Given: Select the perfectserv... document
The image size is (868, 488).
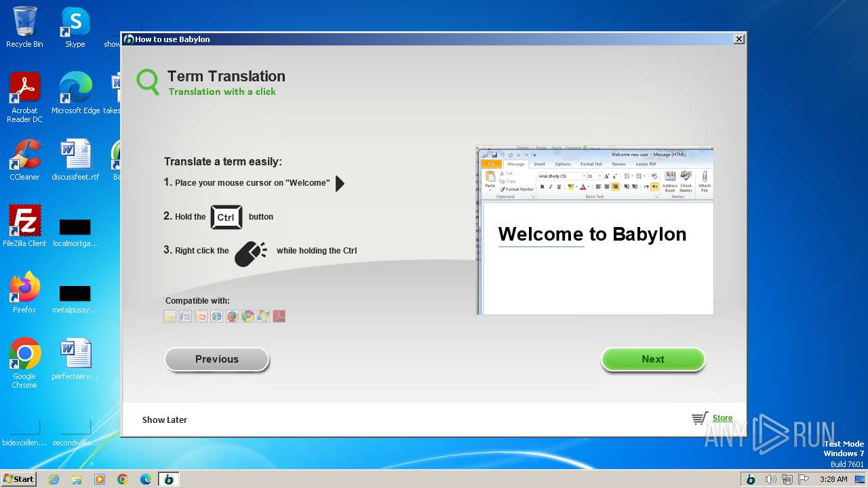Looking at the screenshot, I should (75, 359).
